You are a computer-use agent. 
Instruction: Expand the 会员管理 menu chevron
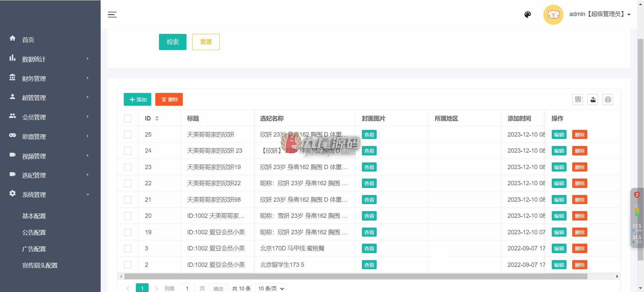coord(88,117)
